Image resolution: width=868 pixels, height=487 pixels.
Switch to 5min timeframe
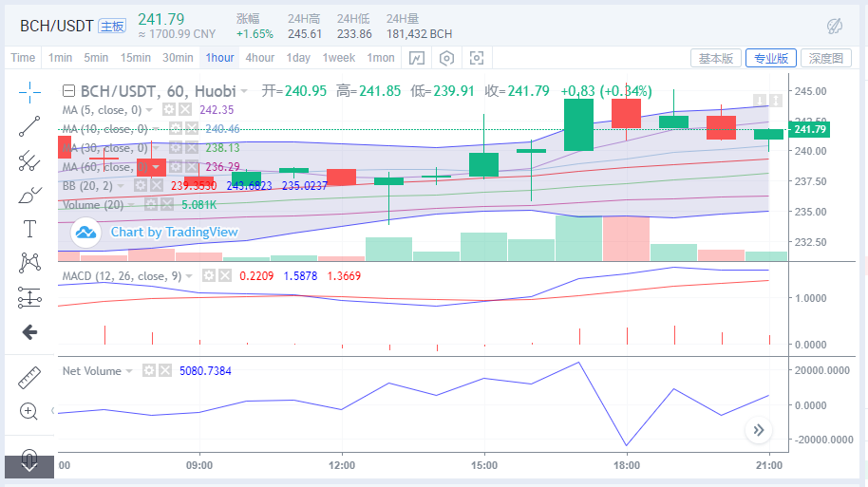point(96,58)
